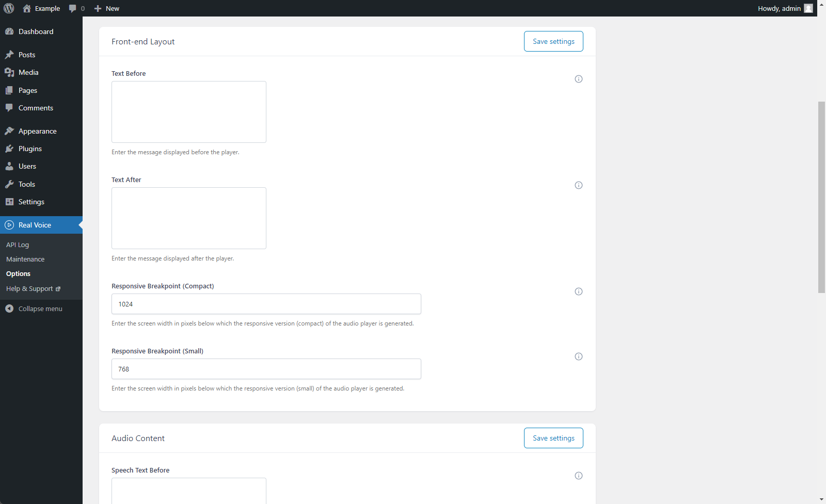Open the Appearance menu
This screenshot has width=826, height=504.
[41, 131]
